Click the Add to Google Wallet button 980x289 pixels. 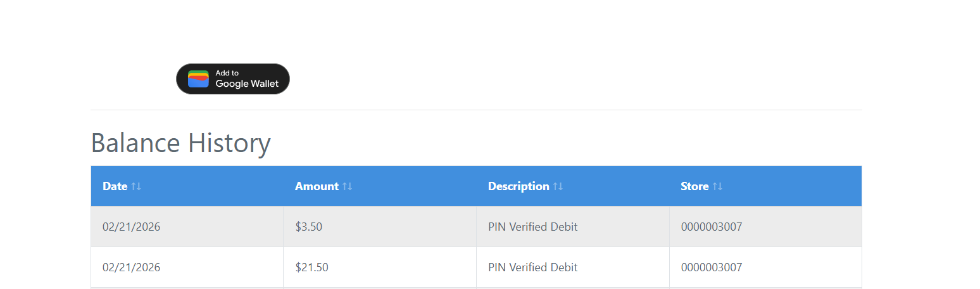233,79
